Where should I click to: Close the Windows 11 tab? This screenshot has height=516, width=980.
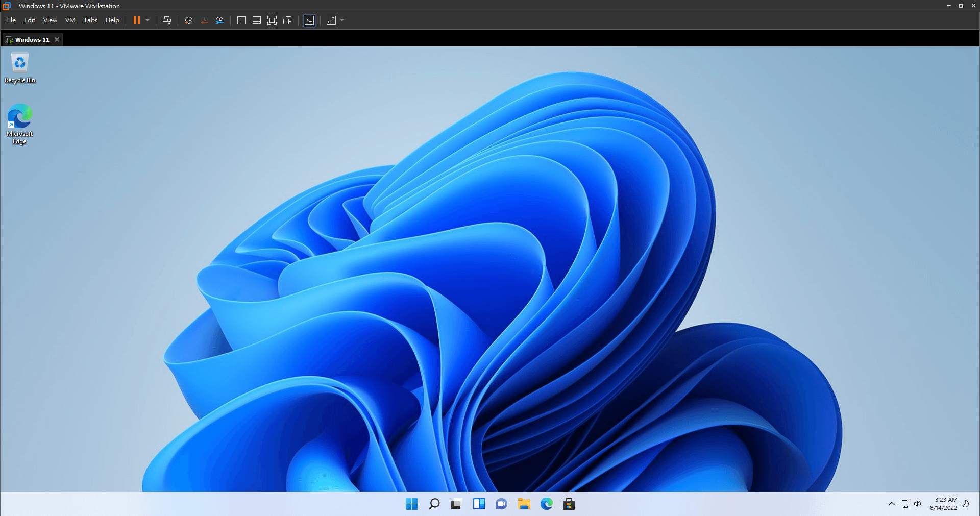coord(57,40)
